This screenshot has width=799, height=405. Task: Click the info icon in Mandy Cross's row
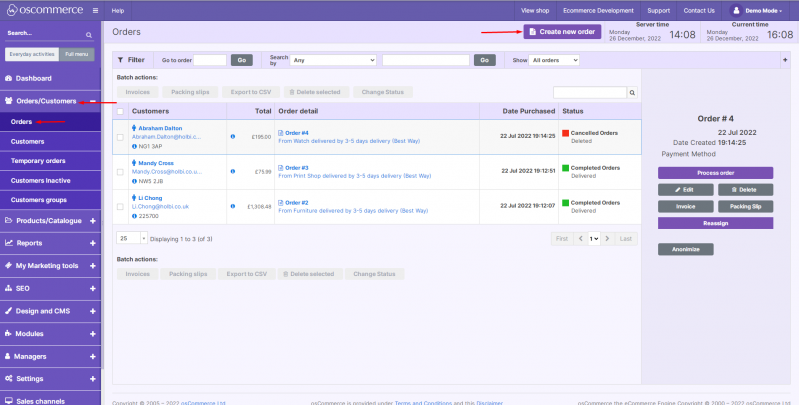point(233,171)
